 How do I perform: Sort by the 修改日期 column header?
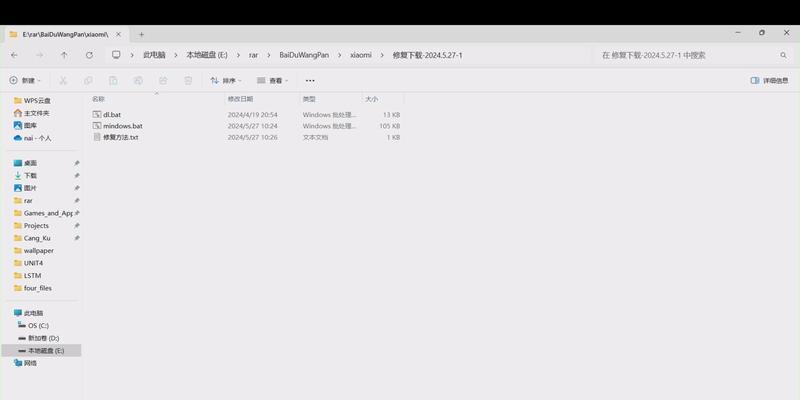coord(240,99)
